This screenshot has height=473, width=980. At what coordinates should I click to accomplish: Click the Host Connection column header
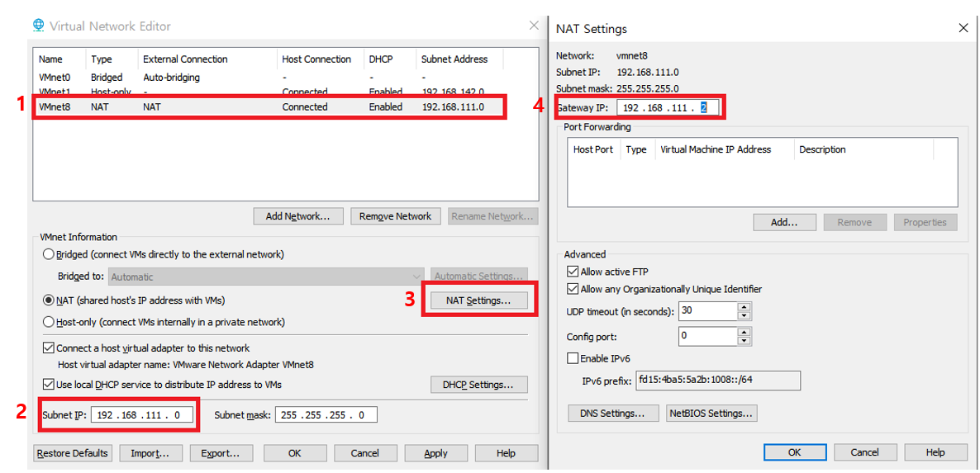[x=320, y=59]
